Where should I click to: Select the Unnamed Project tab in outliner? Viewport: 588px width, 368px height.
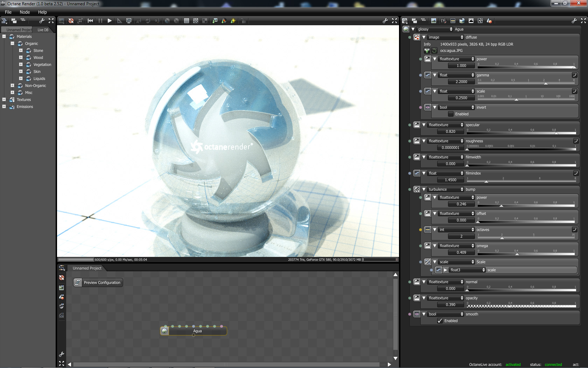[17, 30]
